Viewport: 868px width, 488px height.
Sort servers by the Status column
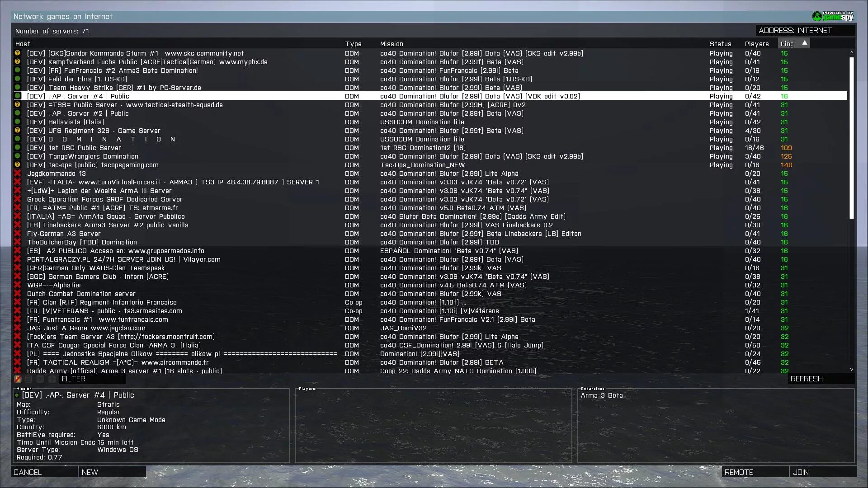[720, 44]
